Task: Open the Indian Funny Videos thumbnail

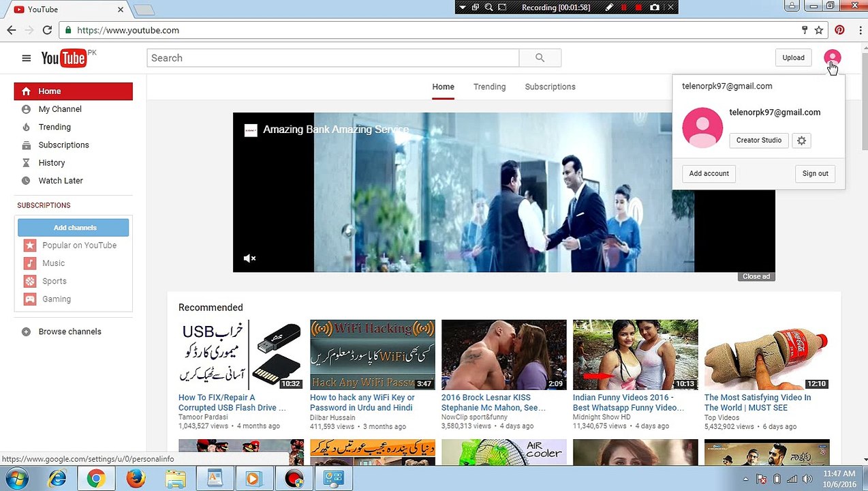Action: (x=635, y=355)
